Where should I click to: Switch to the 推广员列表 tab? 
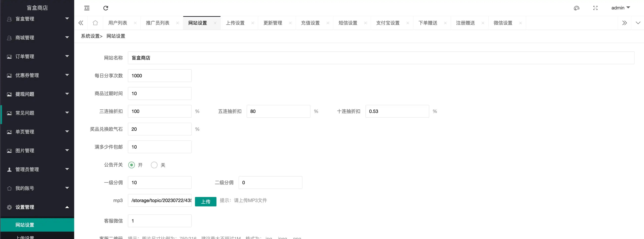[158, 23]
